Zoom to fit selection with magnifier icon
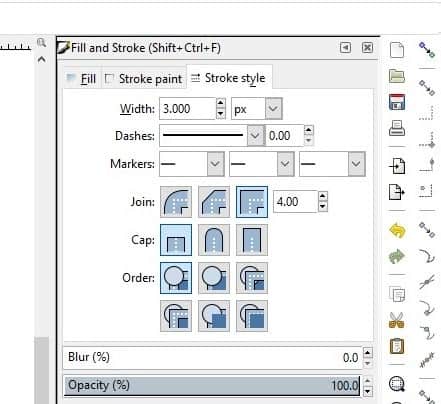 [x=397, y=384]
